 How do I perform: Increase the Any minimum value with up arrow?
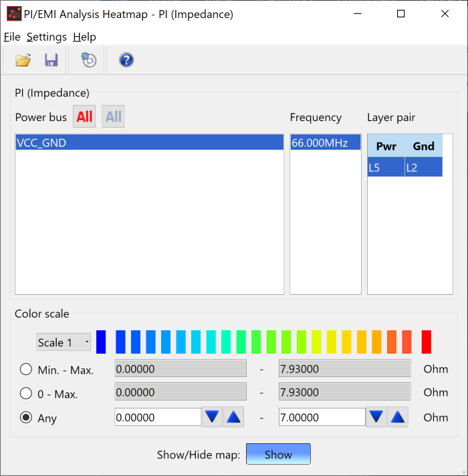233,417
